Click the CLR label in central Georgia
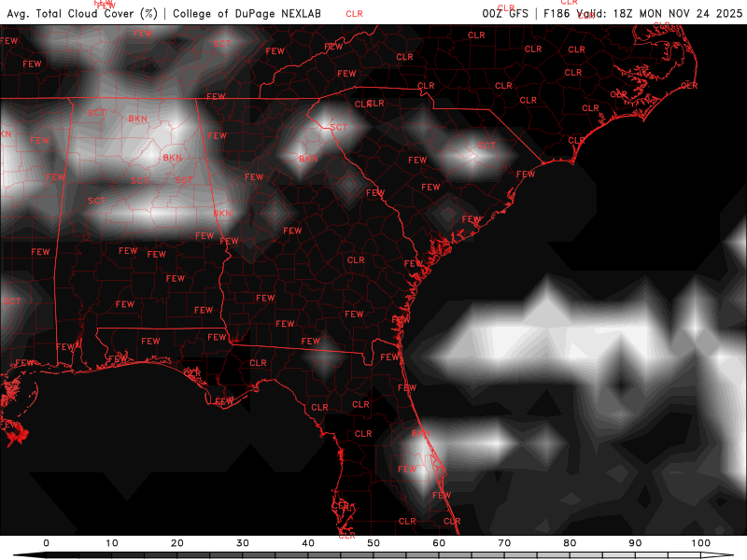Screen dimensions: 747x560 pos(356,260)
